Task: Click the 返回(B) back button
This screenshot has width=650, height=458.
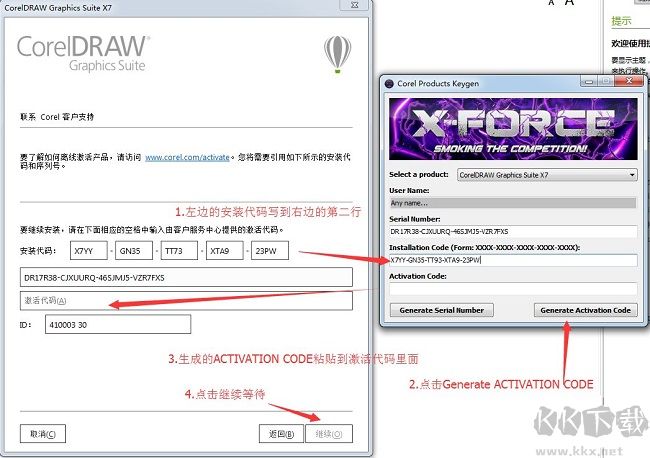Action: click(x=281, y=434)
